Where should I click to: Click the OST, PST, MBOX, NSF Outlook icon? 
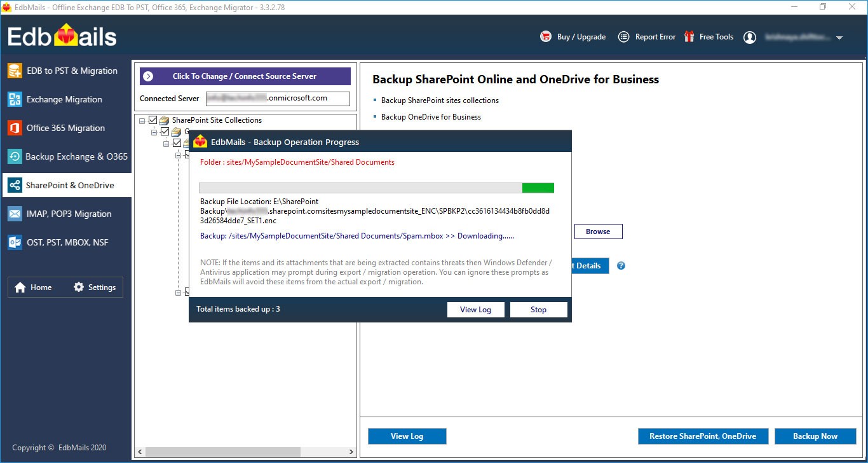[15, 242]
